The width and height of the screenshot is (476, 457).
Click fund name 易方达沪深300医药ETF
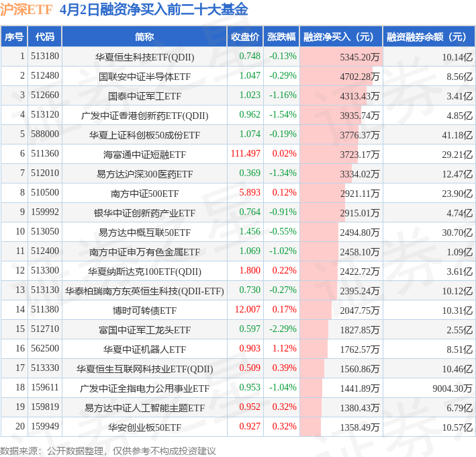[144, 174]
